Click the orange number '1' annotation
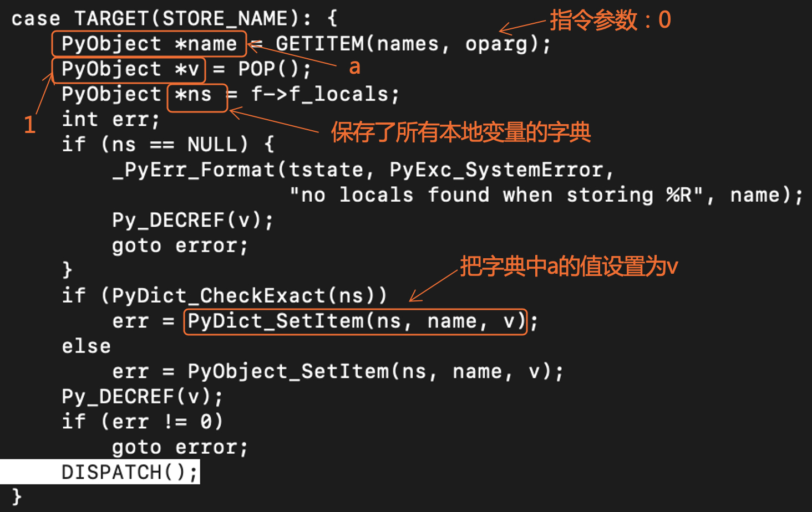 point(30,125)
